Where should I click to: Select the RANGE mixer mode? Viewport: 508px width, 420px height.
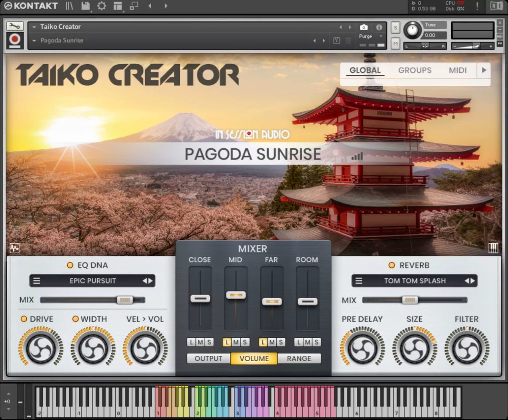pyautogui.click(x=299, y=359)
